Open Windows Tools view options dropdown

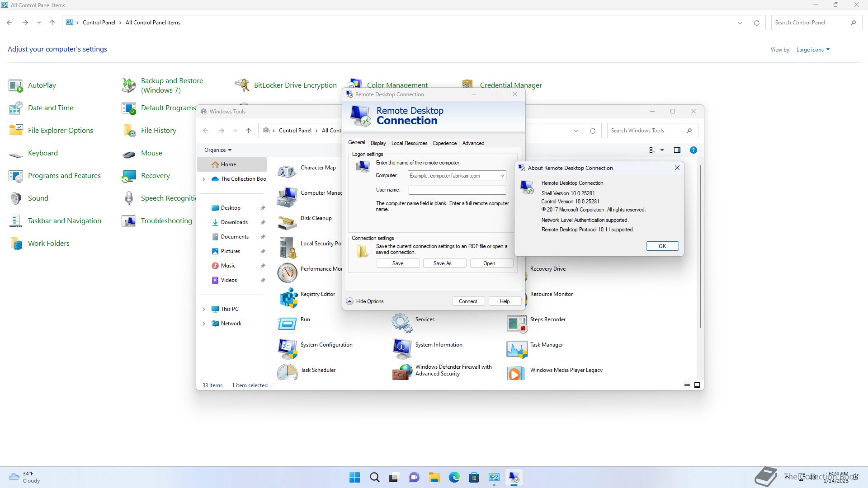pos(662,150)
